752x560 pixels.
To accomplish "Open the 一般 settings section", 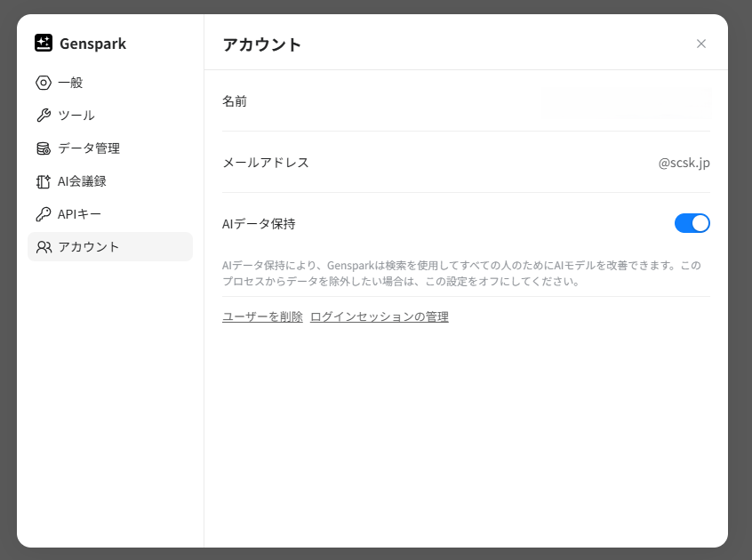I will click(70, 83).
